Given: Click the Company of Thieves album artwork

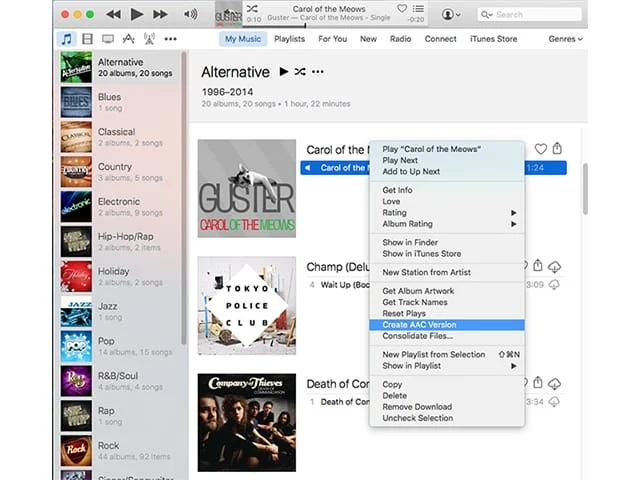Looking at the screenshot, I should (247, 422).
